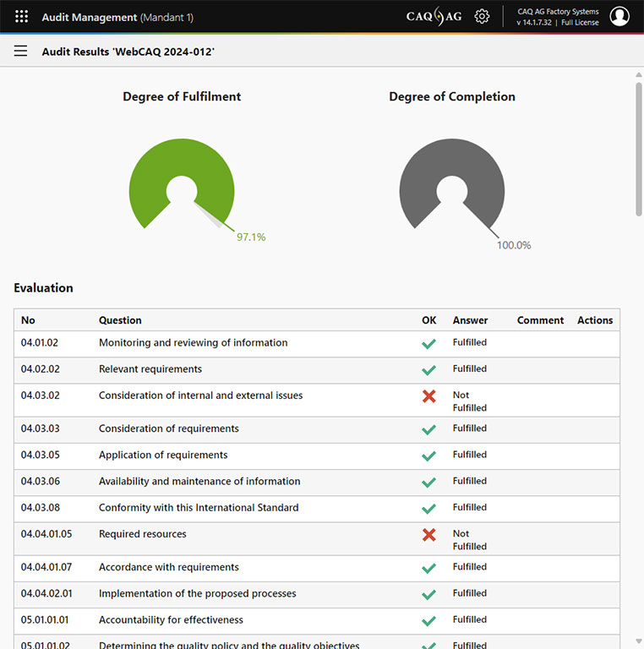Click the vertical page scrollbar

click(638, 144)
